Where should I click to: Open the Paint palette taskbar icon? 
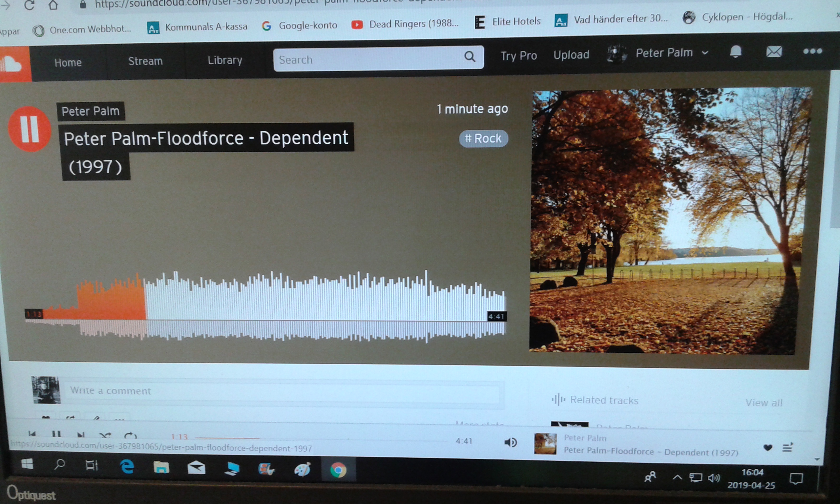coord(302,469)
